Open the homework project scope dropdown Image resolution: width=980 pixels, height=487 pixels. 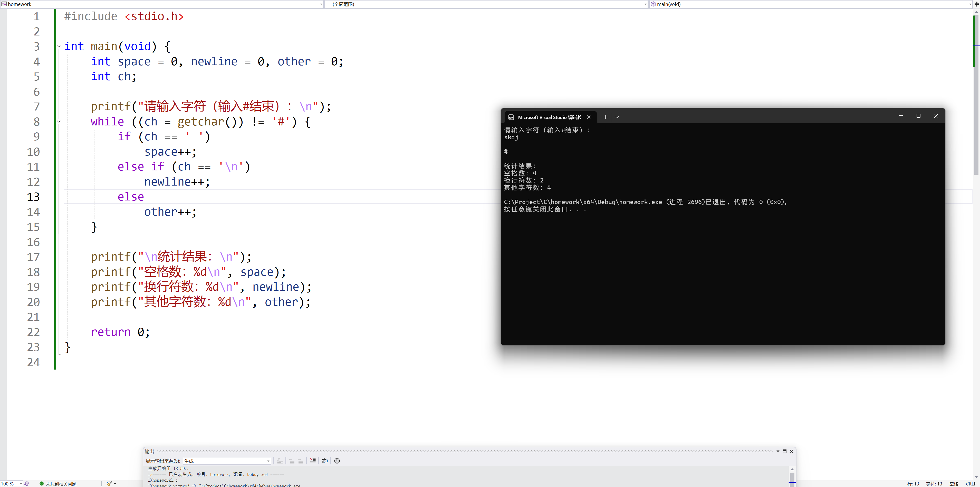click(321, 4)
